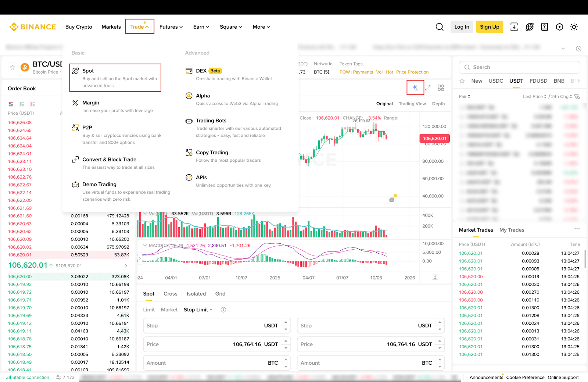Expand the chart to fullscreen
Viewport: 588px width, 382px height.
point(427,88)
